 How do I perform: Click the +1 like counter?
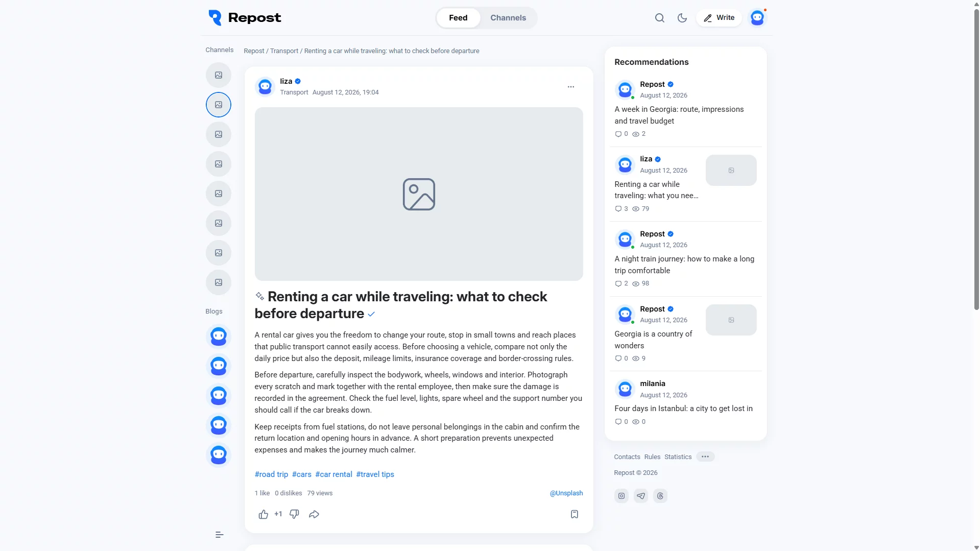pos(278,514)
